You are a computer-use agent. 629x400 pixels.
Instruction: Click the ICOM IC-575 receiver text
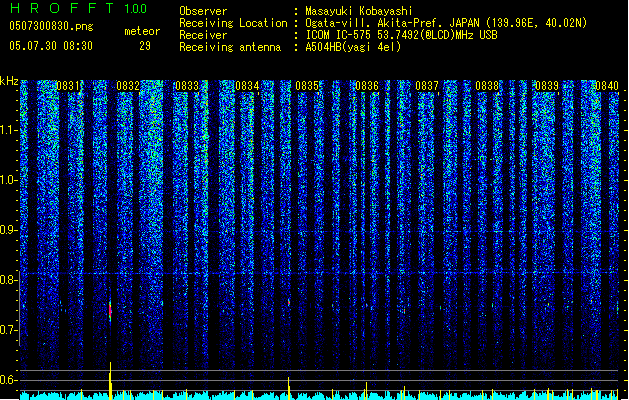[x=401, y=35]
